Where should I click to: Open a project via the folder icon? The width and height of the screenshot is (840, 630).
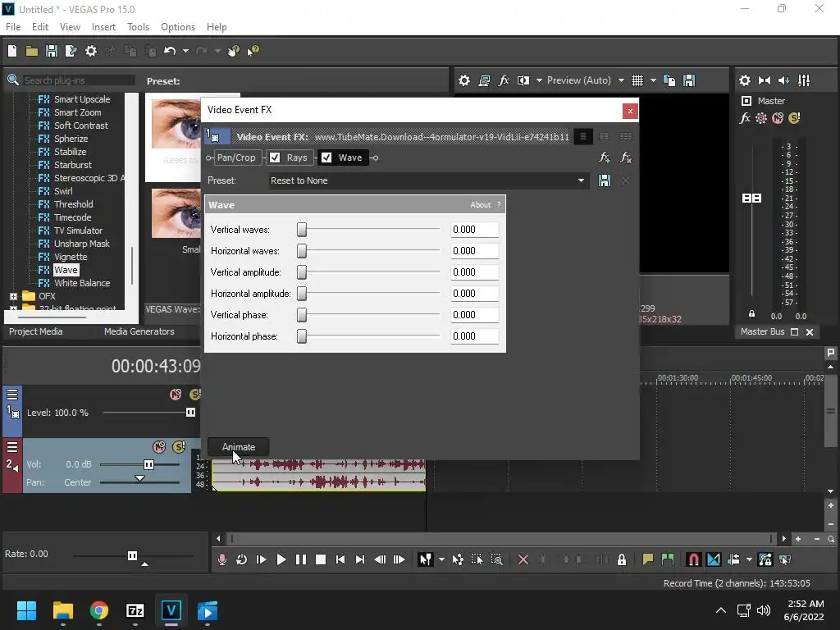click(x=32, y=51)
